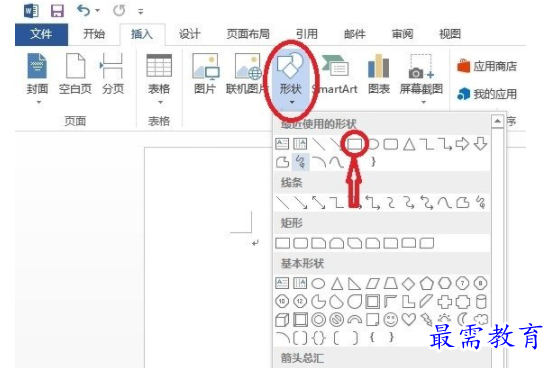The height and width of the screenshot is (368, 551).
Task: Select the rectangle shape in recently used shapes
Action: pos(355,144)
